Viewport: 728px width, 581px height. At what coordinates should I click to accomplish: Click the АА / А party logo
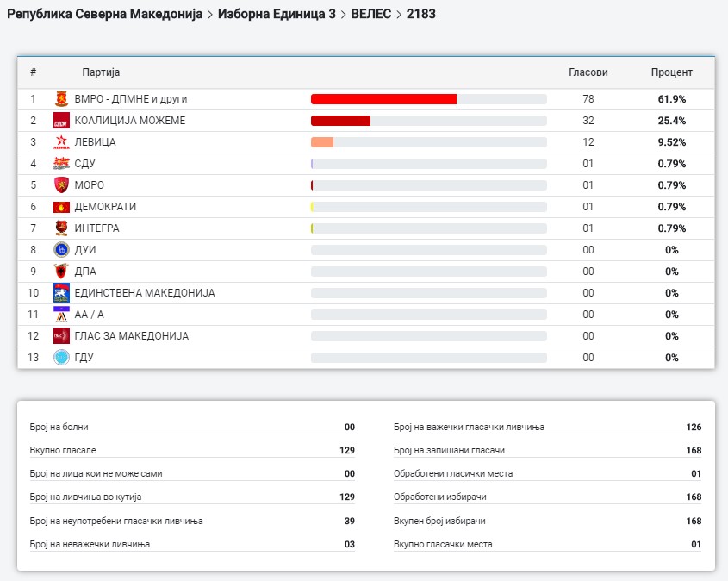click(x=61, y=315)
